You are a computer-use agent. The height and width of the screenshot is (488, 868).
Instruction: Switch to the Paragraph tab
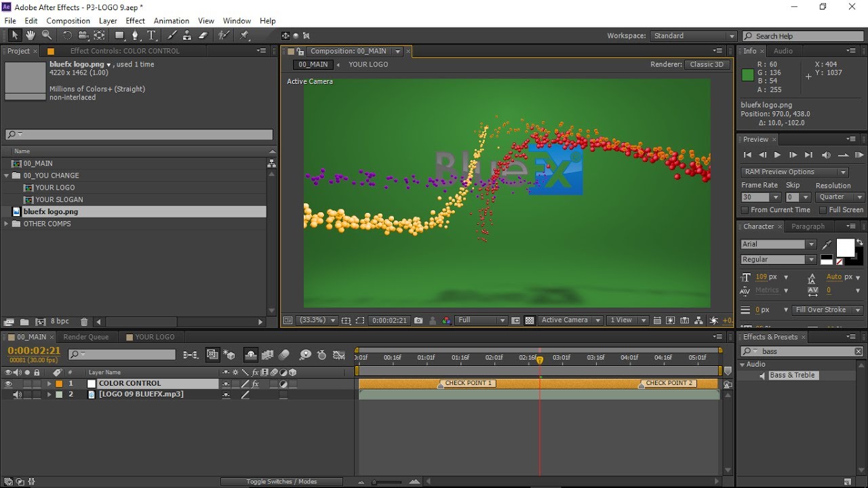pyautogui.click(x=808, y=226)
